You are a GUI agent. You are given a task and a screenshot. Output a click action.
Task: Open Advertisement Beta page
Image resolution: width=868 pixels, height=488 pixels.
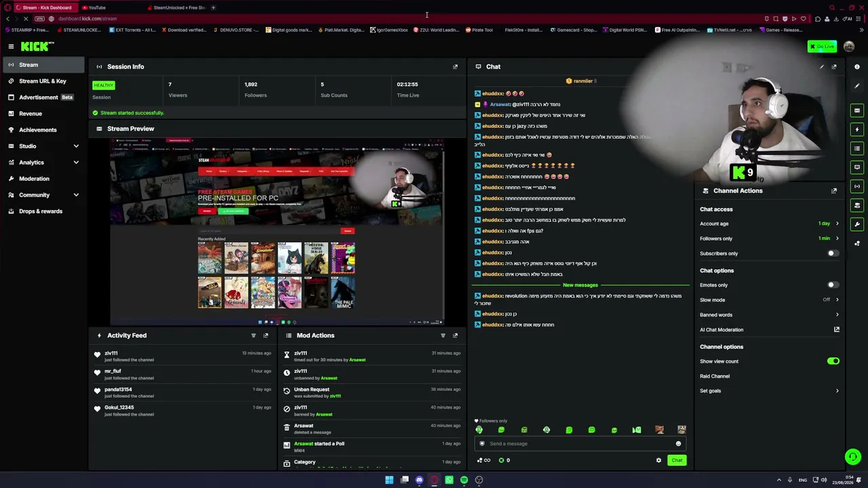(x=44, y=97)
